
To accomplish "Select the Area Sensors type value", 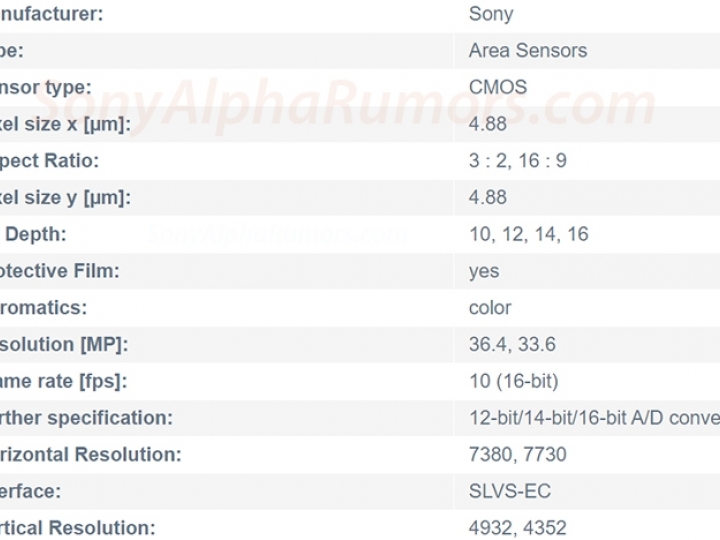I will coord(528,51).
